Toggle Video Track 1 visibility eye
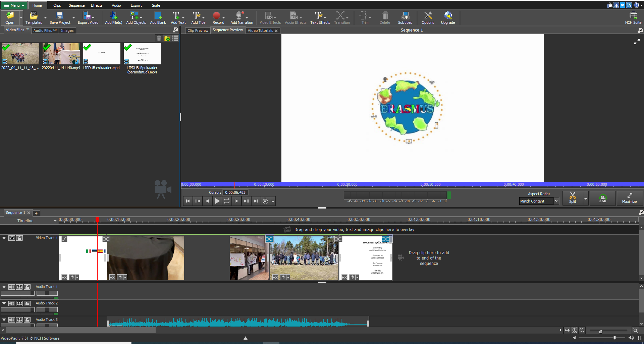This screenshot has height=344, width=644. (x=12, y=238)
